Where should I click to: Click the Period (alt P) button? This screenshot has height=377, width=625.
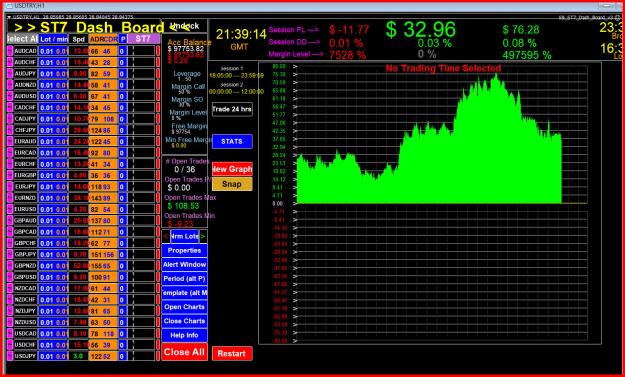click(x=185, y=279)
